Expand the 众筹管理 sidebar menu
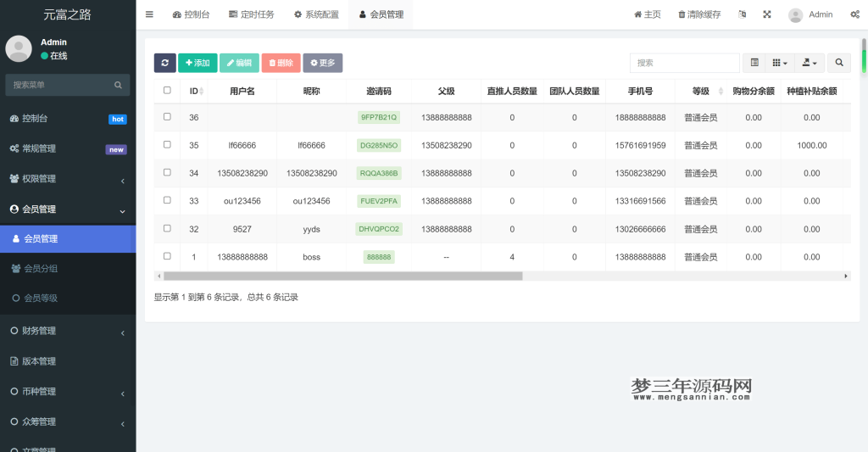This screenshot has height=452, width=868. point(68,422)
